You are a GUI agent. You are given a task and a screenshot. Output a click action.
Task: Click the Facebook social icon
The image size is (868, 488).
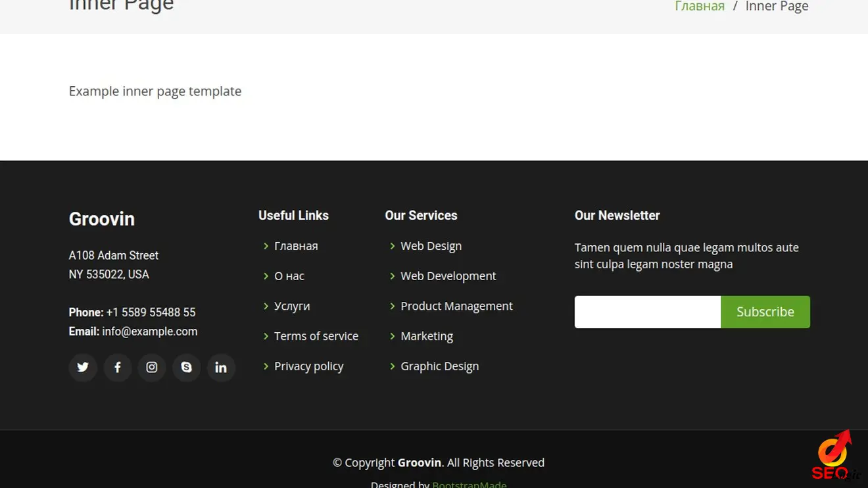tap(118, 368)
